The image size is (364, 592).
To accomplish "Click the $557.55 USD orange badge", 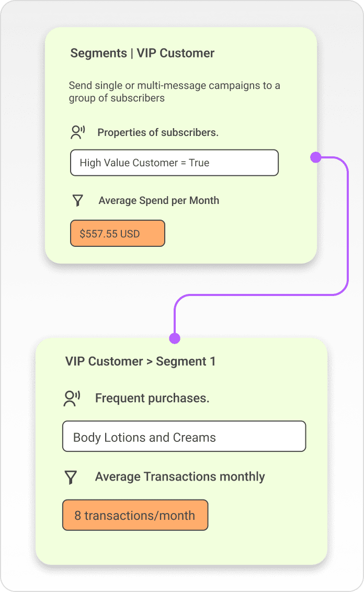I will [117, 233].
